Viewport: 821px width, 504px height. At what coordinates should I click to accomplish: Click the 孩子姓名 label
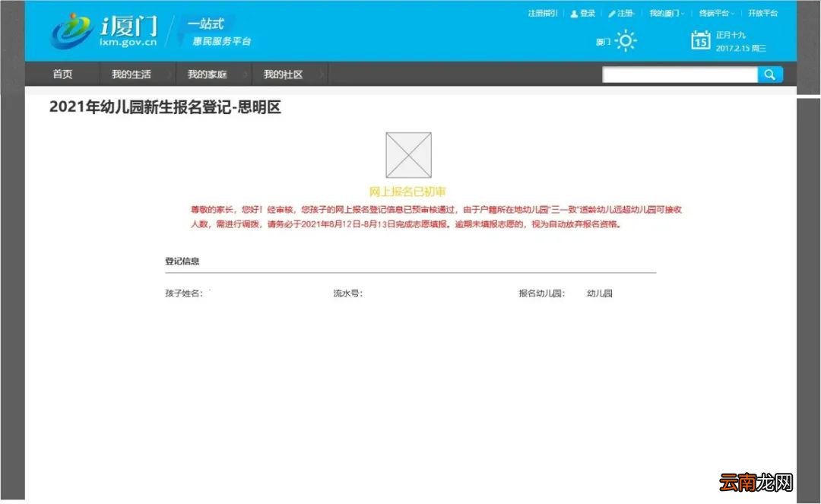tap(184, 293)
